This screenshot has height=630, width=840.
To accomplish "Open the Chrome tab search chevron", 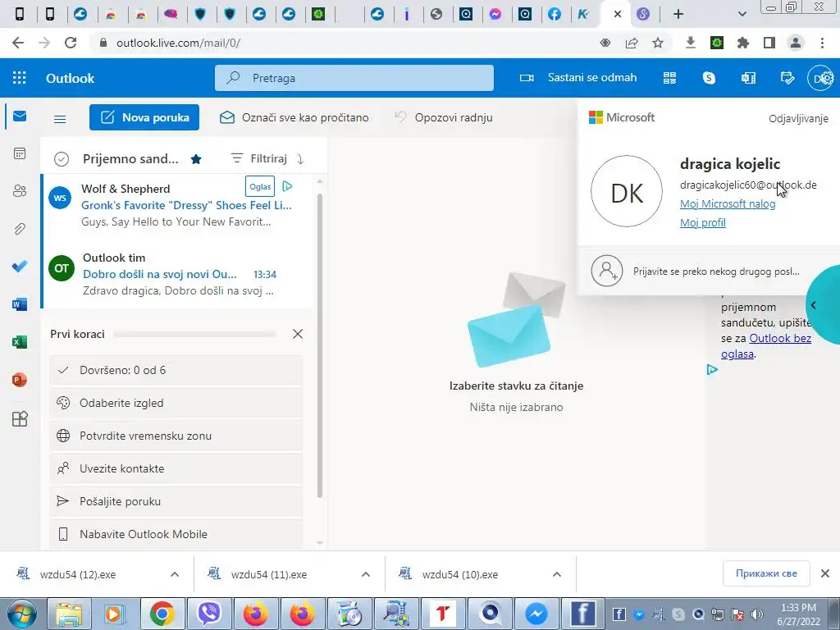I will pos(742,14).
